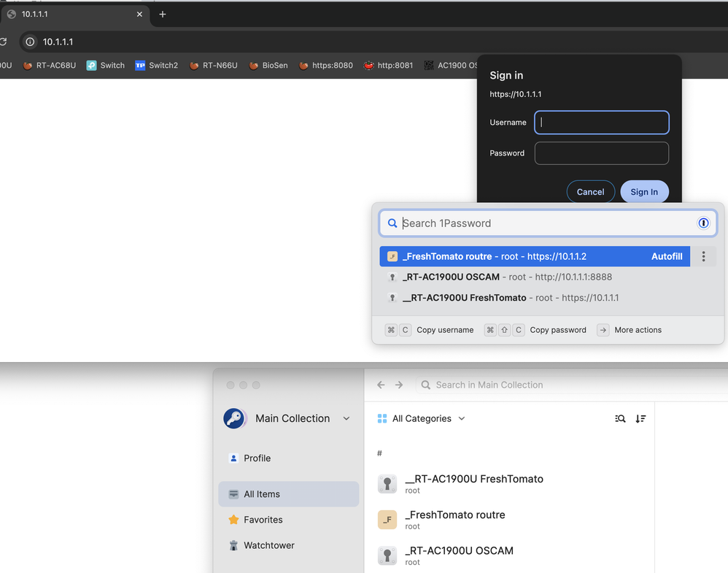The image size is (728, 573).
Task: Open the Switch2 bookmark
Action: tap(156, 66)
